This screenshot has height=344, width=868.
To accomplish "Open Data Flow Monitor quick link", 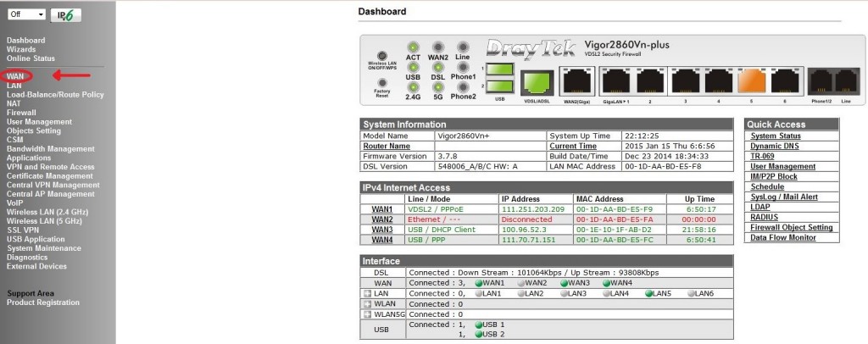I will 784,238.
